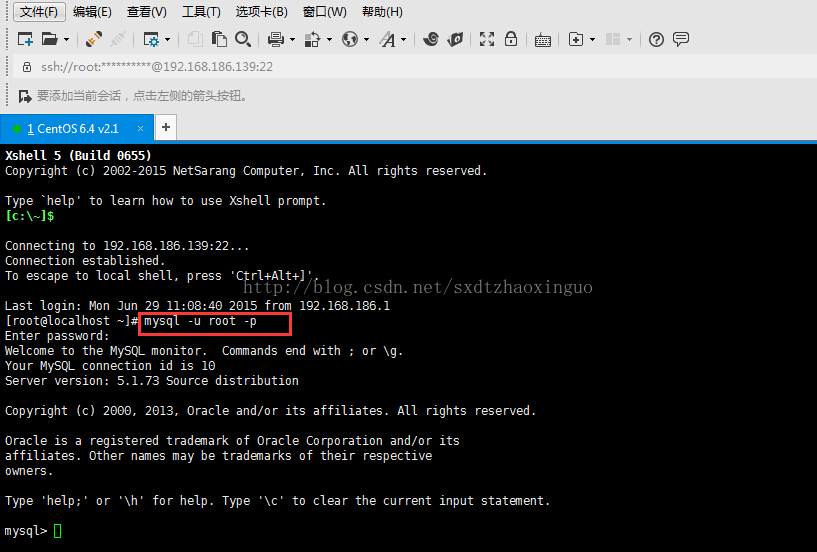This screenshot has height=552, width=817.
Task: Click the Font letter A icon
Action: pos(387,39)
